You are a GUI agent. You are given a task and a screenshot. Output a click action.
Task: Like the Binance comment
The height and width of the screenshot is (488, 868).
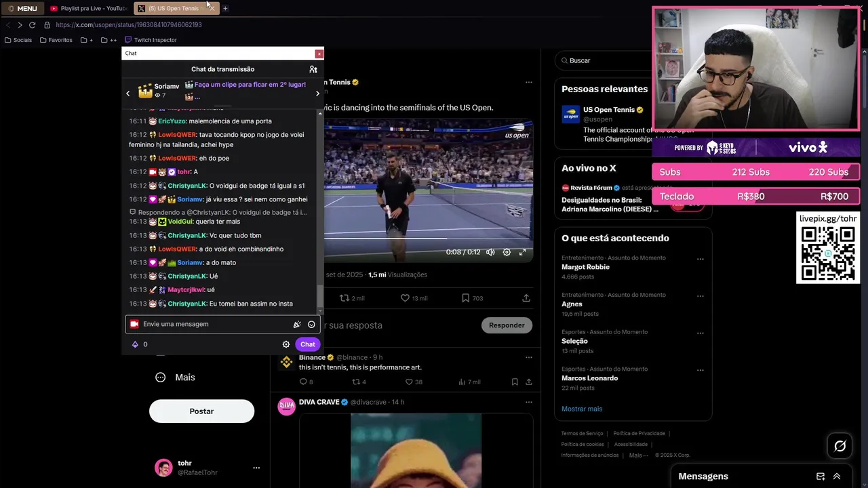(x=414, y=382)
